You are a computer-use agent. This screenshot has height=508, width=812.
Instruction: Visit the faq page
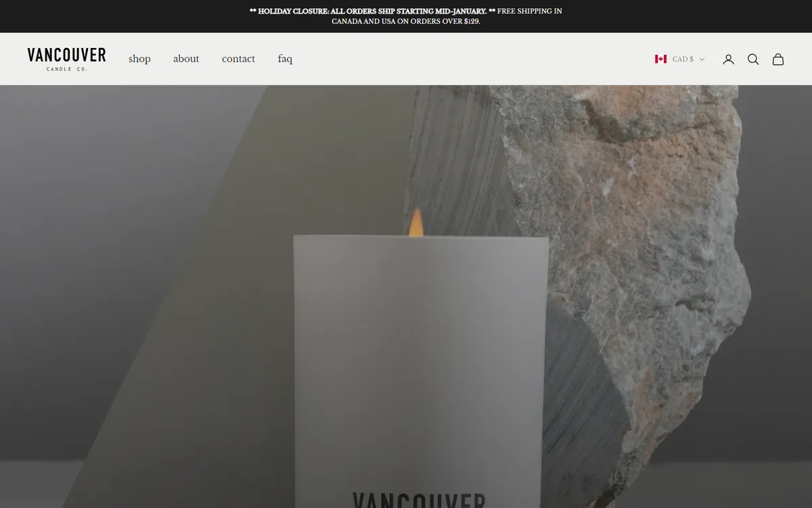(285, 59)
